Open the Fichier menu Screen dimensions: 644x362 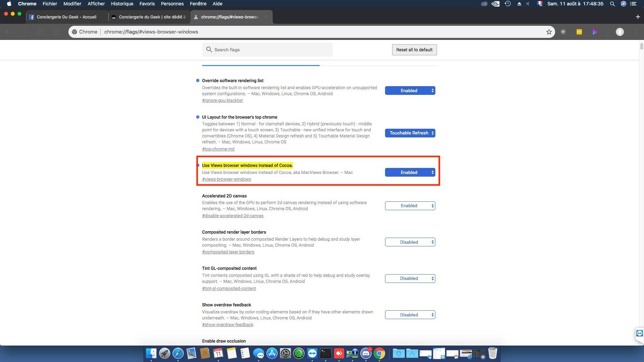(x=50, y=4)
